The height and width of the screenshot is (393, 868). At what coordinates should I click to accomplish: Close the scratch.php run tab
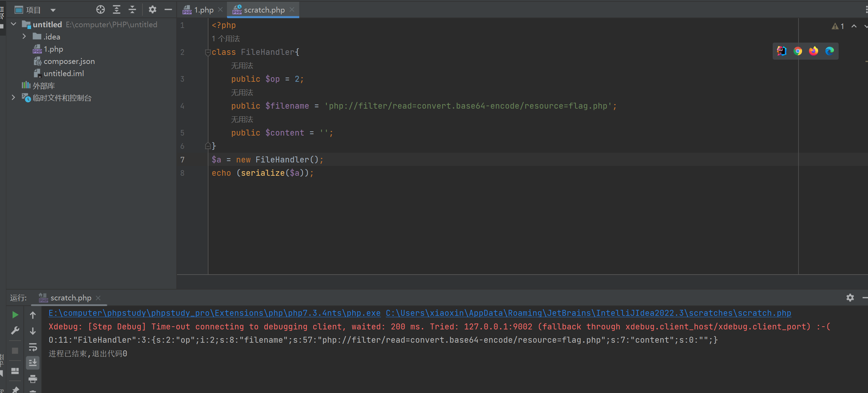[98, 298]
